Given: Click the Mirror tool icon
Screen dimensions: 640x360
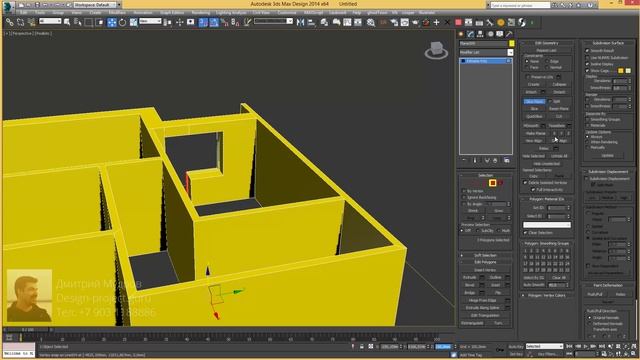Looking at the screenshot, I should [300, 22].
